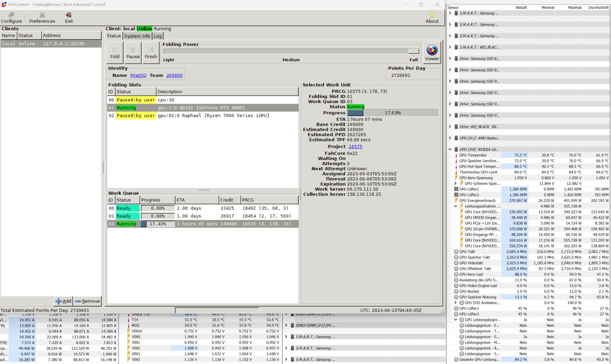The width and height of the screenshot is (611, 364).
Task: Click the MOS thermometer icon
Action: [128, 325]
